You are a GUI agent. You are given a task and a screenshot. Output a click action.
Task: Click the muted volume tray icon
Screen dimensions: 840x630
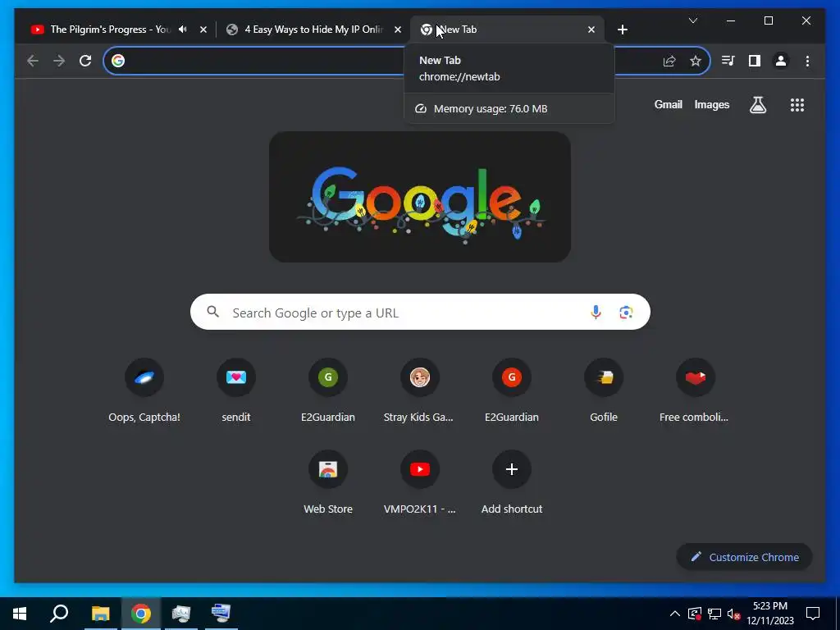733,614
